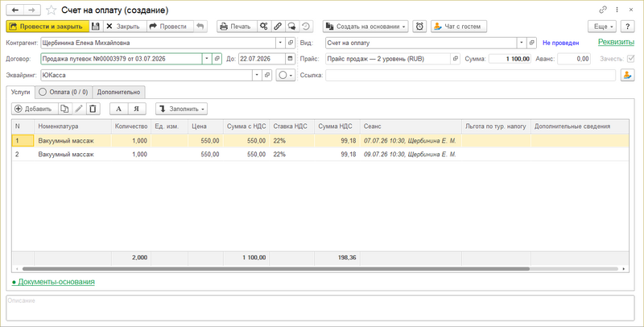This screenshot has height=327, width=644.
Task: Click the forward navigation arrow
Action: pyautogui.click(x=32, y=10)
